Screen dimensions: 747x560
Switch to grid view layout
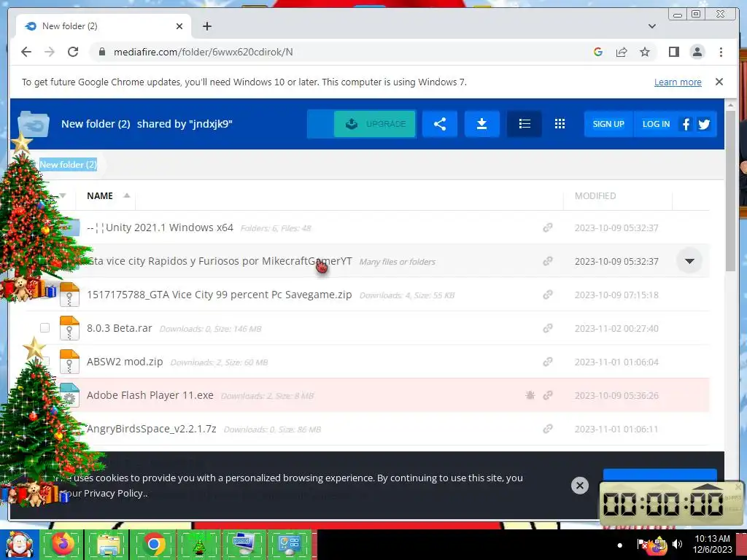point(560,124)
